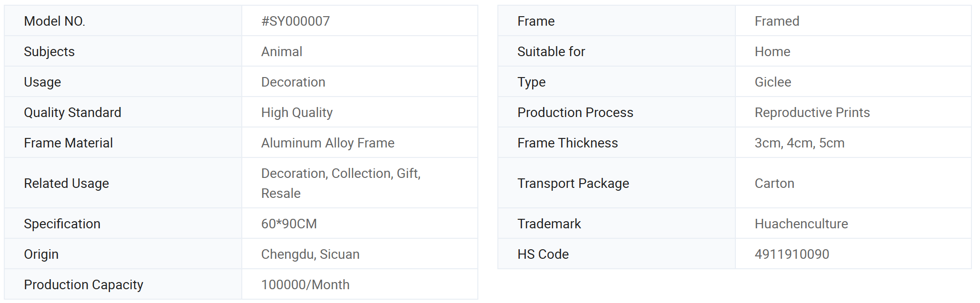Select the Huachenculture trademark value

(x=802, y=224)
